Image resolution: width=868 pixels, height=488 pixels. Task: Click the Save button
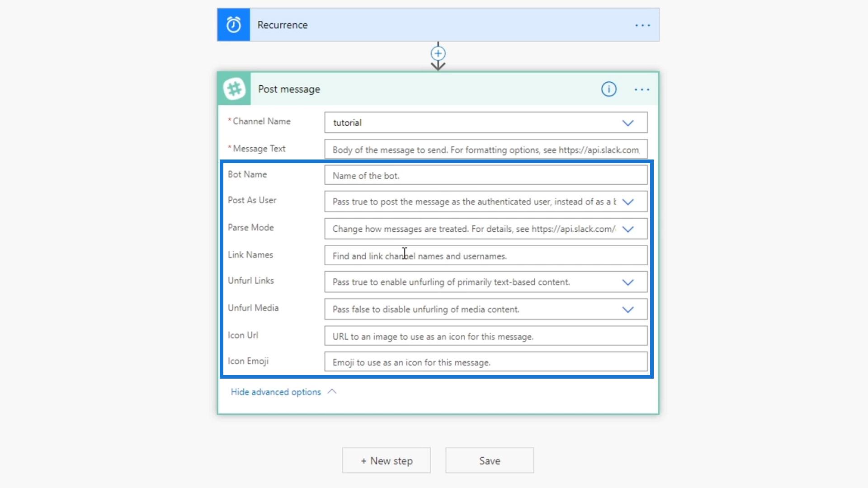[x=489, y=460]
